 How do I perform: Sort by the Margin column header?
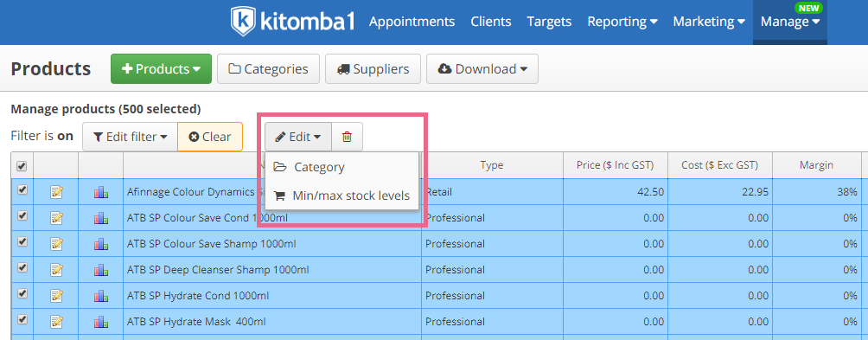tap(816, 165)
